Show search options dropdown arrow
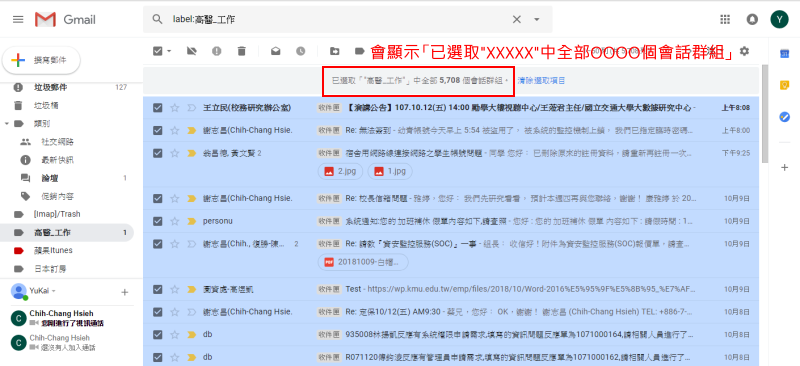This screenshot has width=800, height=366. [x=537, y=19]
